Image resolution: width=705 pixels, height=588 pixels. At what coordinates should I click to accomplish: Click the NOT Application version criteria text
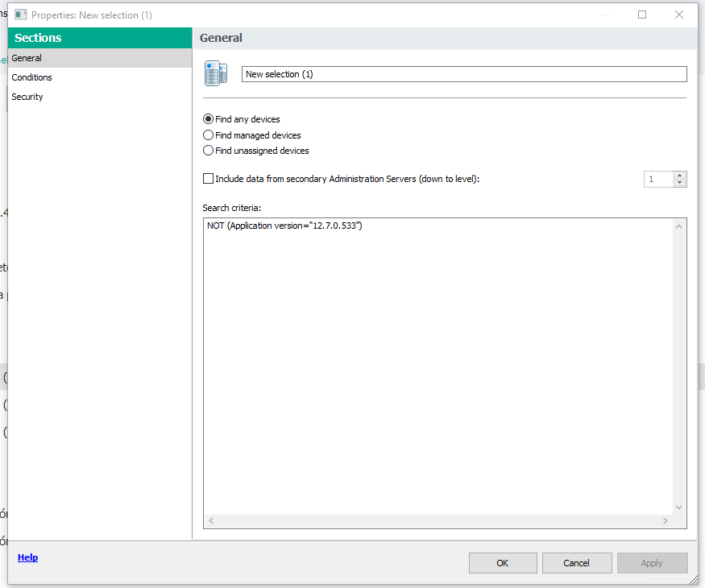pyautogui.click(x=284, y=226)
